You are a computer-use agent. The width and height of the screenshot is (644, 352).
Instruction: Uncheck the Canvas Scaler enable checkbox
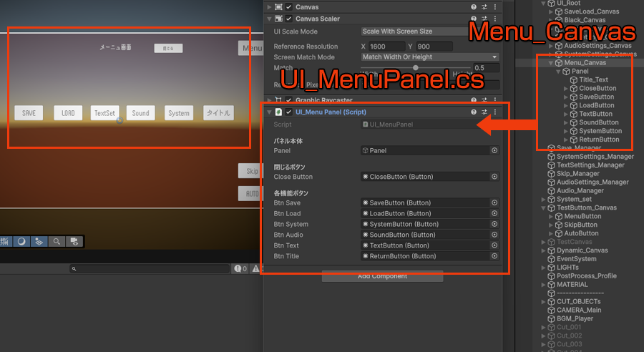click(x=289, y=19)
